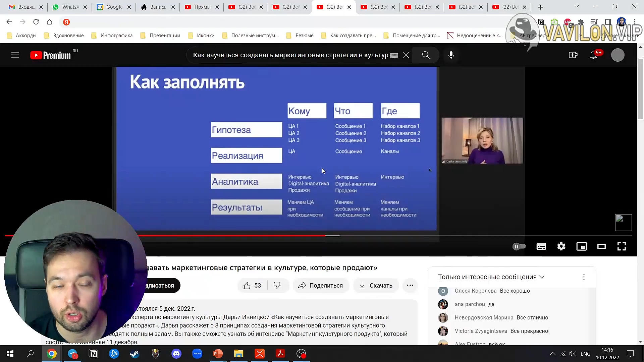Click the Поделиться share button
Screen dimensions: 644x362
[x=320, y=286]
